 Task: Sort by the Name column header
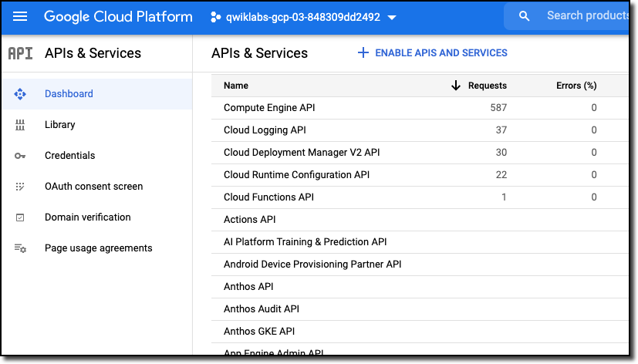pos(236,86)
